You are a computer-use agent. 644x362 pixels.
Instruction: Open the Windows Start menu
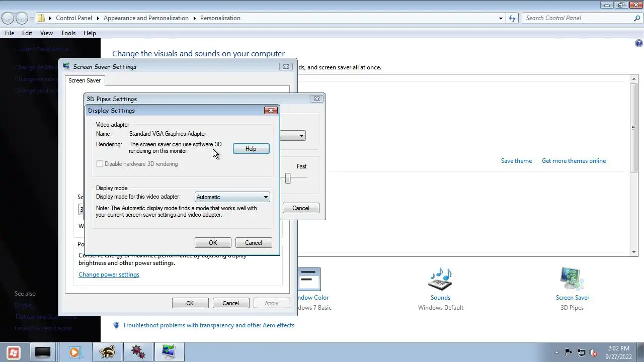(14, 352)
